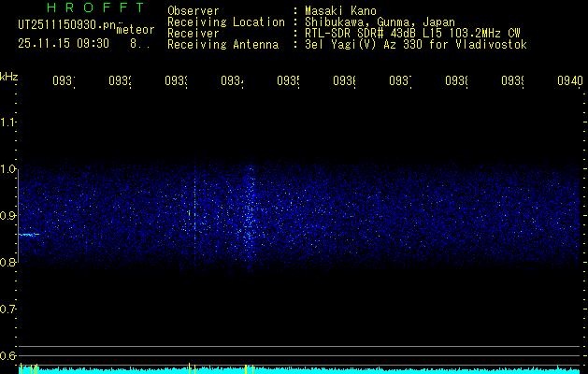Select Shibukawa, Gunma, Japan text
Screen dimensions: 588x374
380,22
